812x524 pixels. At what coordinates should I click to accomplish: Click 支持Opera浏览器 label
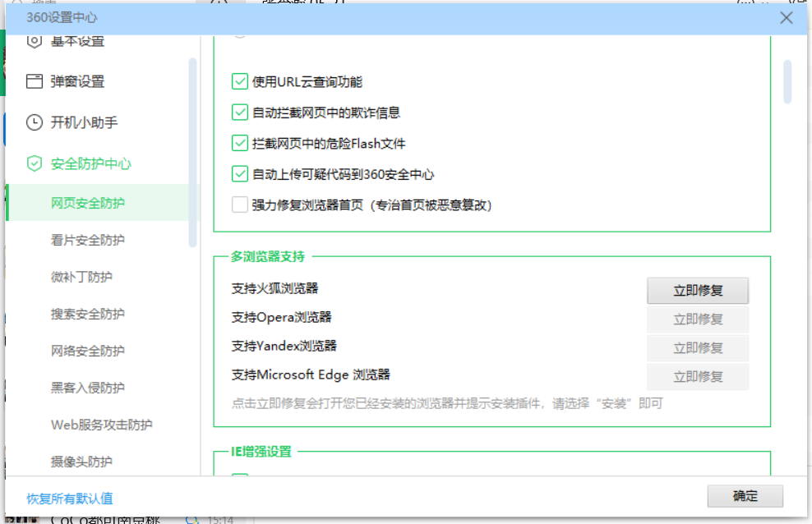pyautogui.click(x=281, y=317)
